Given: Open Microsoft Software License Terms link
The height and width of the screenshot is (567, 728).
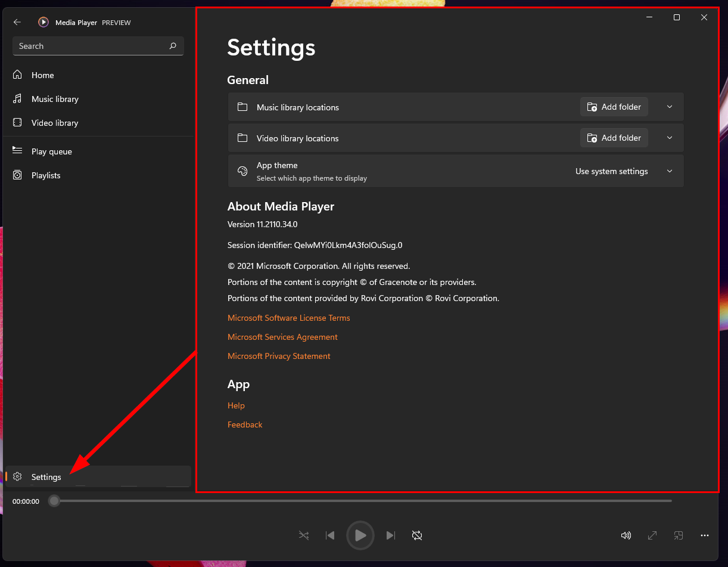Looking at the screenshot, I should pyautogui.click(x=289, y=318).
